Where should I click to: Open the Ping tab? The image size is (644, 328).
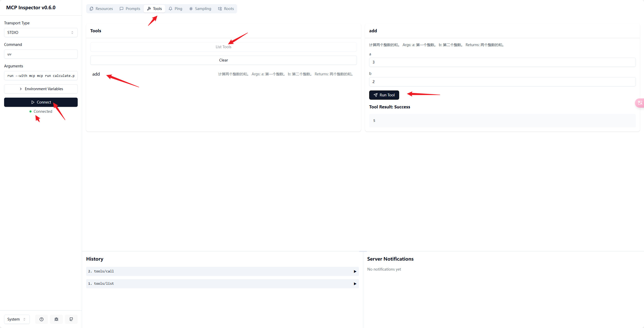[175, 9]
